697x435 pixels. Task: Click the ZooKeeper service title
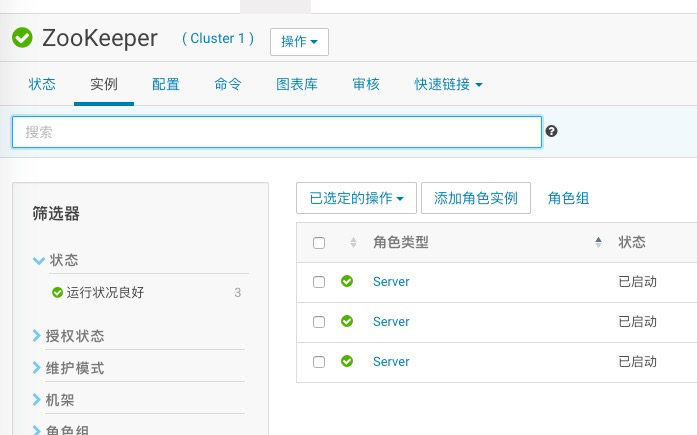(x=100, y=38)
